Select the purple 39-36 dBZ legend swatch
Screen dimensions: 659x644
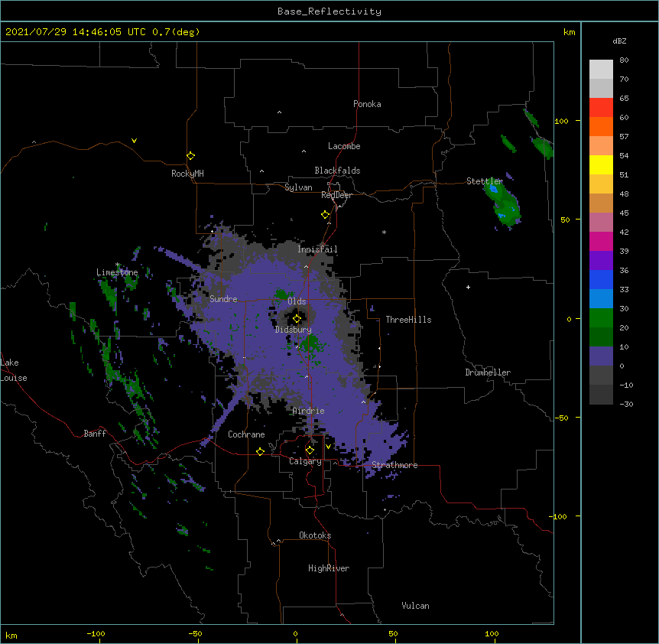[601, 261]
